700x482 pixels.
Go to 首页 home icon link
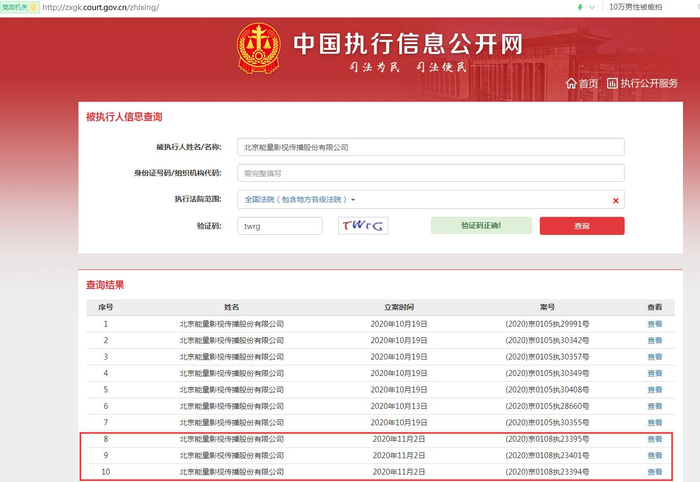point(581,83)
